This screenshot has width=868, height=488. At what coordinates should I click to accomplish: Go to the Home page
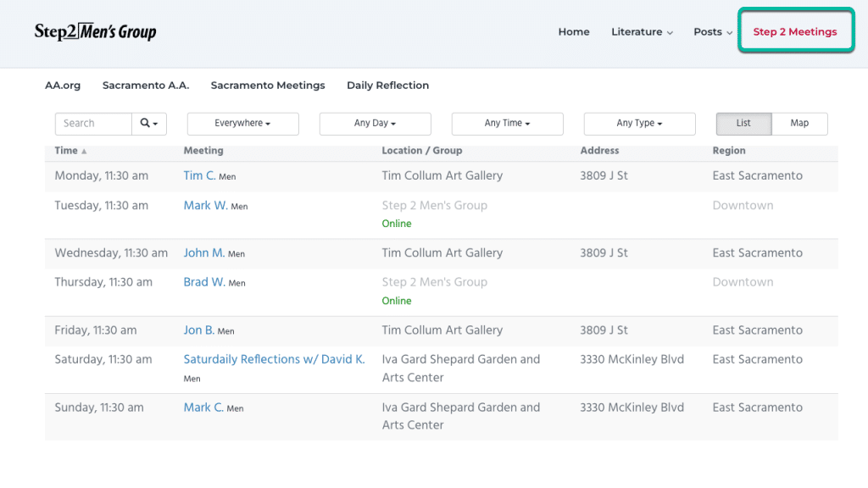(x=574, y=32)
